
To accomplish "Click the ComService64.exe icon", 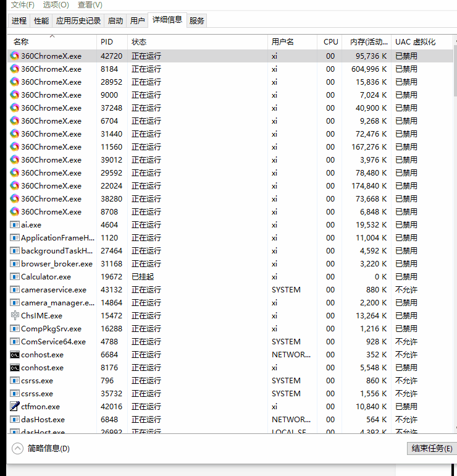I will click(x=15, y=341).
